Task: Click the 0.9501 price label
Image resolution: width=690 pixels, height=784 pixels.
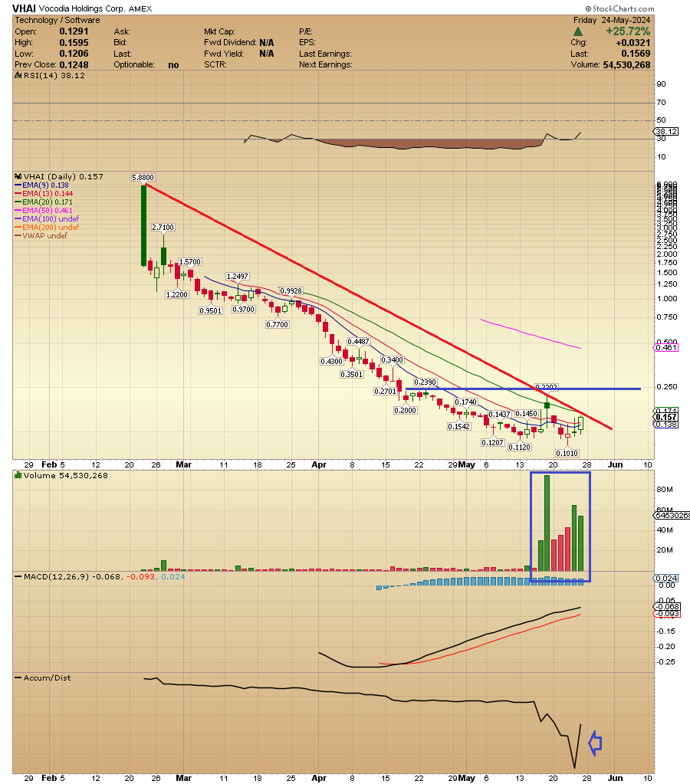Action: [x=210, y=310]
